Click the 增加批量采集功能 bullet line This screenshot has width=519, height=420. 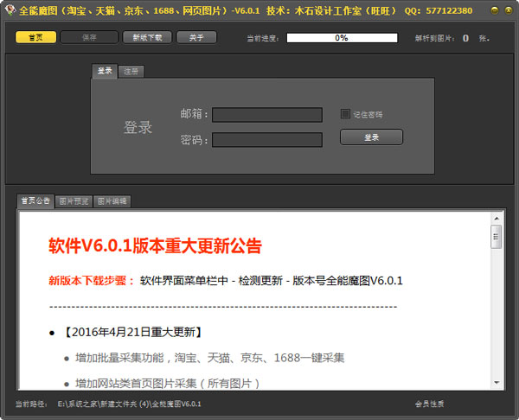[x=210, y=358]
